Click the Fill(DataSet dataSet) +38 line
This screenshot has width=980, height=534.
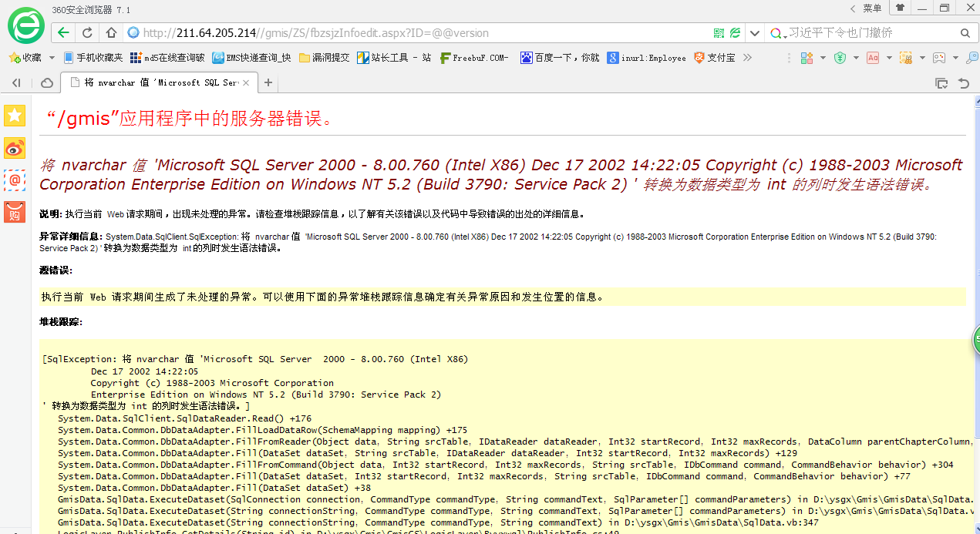click(214, 488)
